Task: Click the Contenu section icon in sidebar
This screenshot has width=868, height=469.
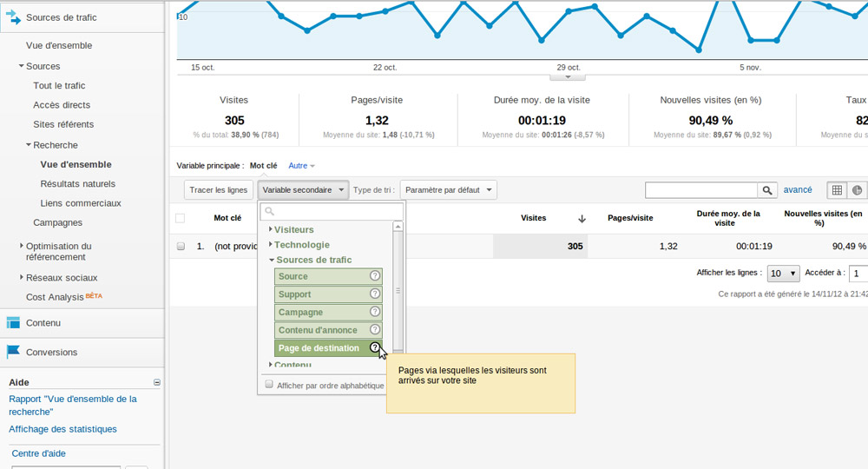Action: click(x=13, y=322)
